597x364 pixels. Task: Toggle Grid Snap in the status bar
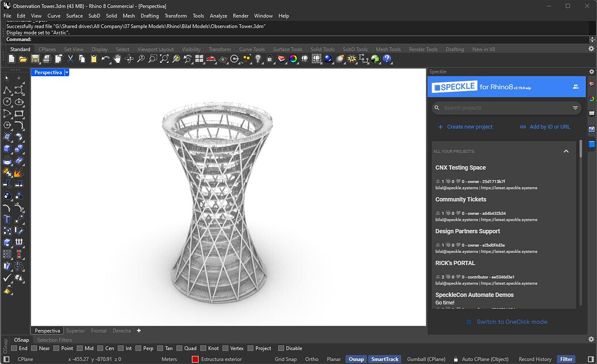tap(286, 359)
